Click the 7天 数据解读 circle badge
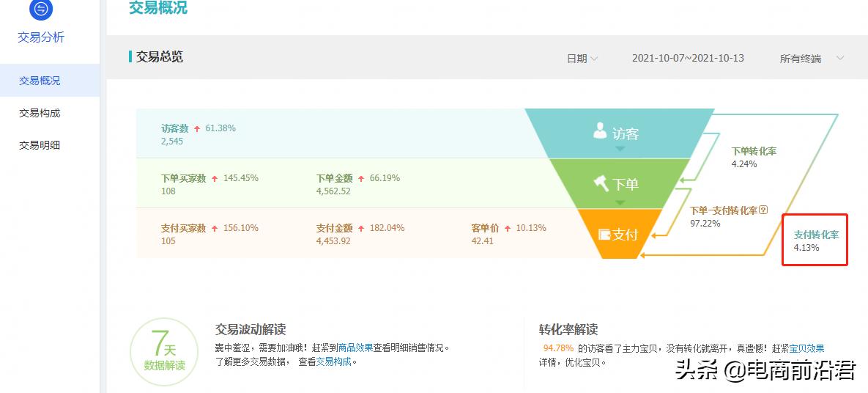Image resolution: width=868 pixels, height=393 pixels. tap(164, 351)
